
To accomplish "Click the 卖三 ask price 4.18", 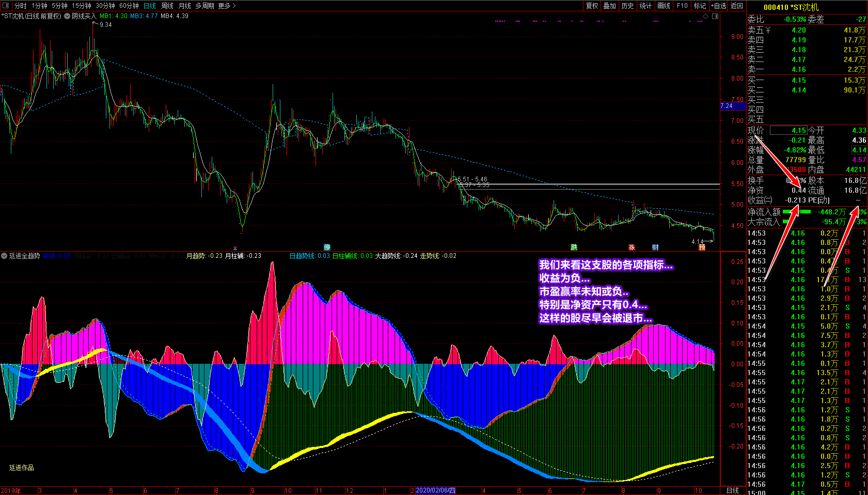I will 798,50.
